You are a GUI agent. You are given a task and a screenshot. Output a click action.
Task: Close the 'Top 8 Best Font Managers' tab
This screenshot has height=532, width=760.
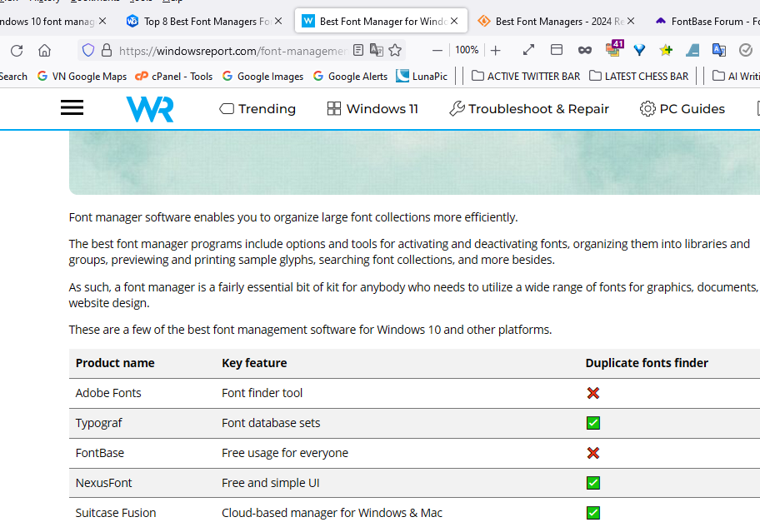(x=278, y=22)
